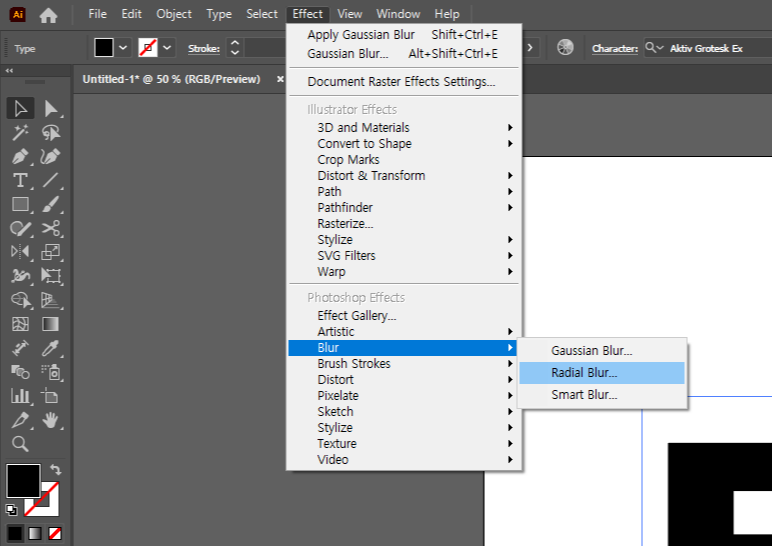Set paint mode to Color

pos(15,533)
